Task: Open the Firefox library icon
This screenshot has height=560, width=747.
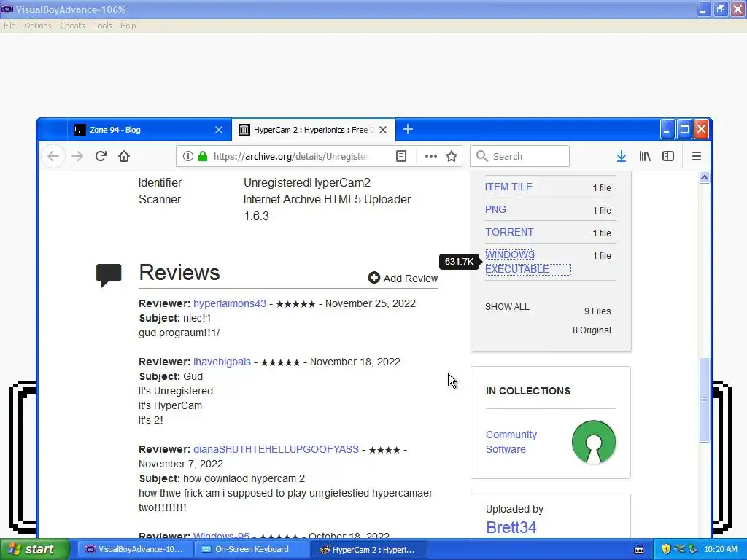Action: coord(645,156)
